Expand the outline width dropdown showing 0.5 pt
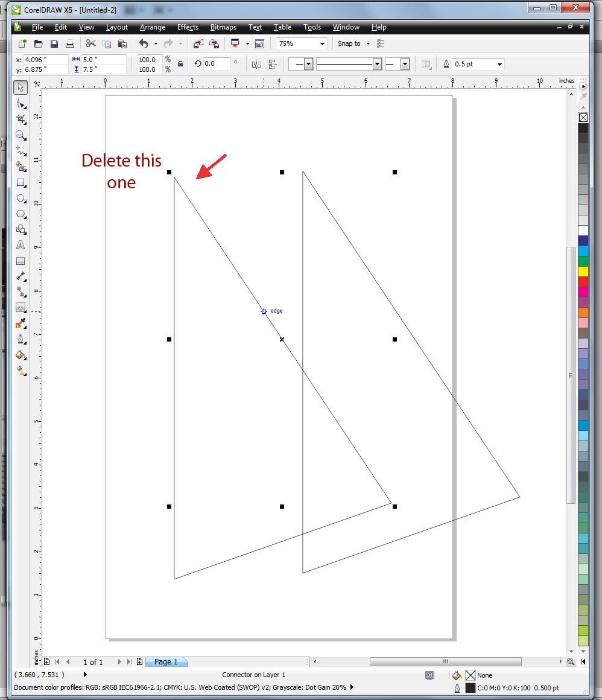 click(499, 64)
